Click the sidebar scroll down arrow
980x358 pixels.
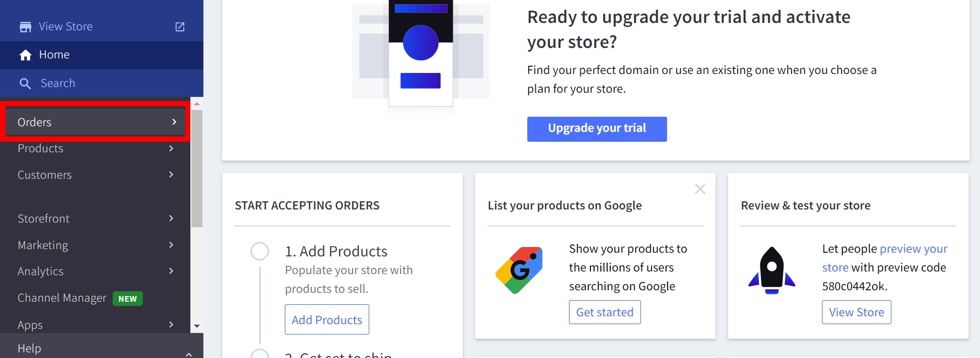pos(197,326)
